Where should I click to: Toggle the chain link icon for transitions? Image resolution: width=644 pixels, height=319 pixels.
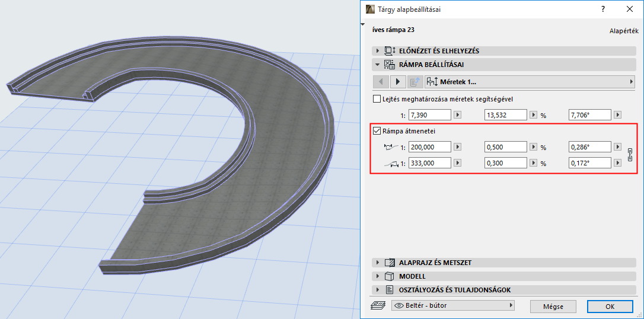(x=630, y=155)
